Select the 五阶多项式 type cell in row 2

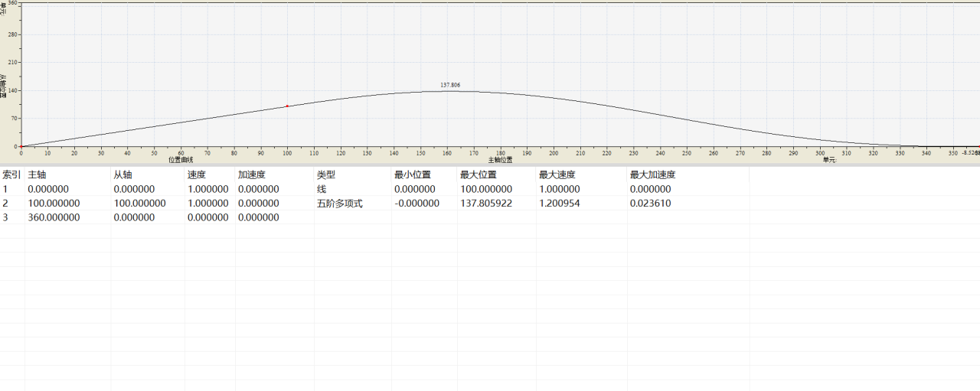(339, 204)
